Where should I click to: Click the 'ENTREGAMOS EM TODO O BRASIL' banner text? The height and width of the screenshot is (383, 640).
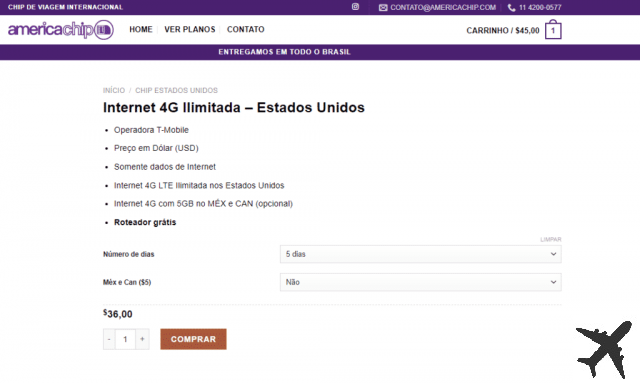[284, 52]
